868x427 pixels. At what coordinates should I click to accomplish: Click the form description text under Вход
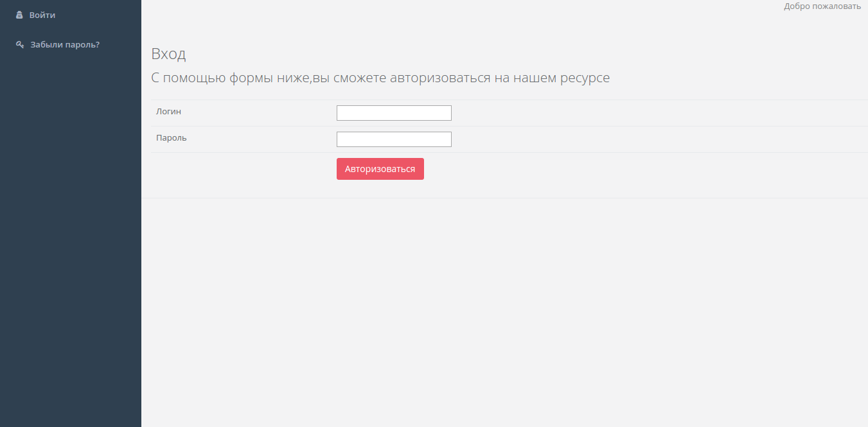coord(380,77)
